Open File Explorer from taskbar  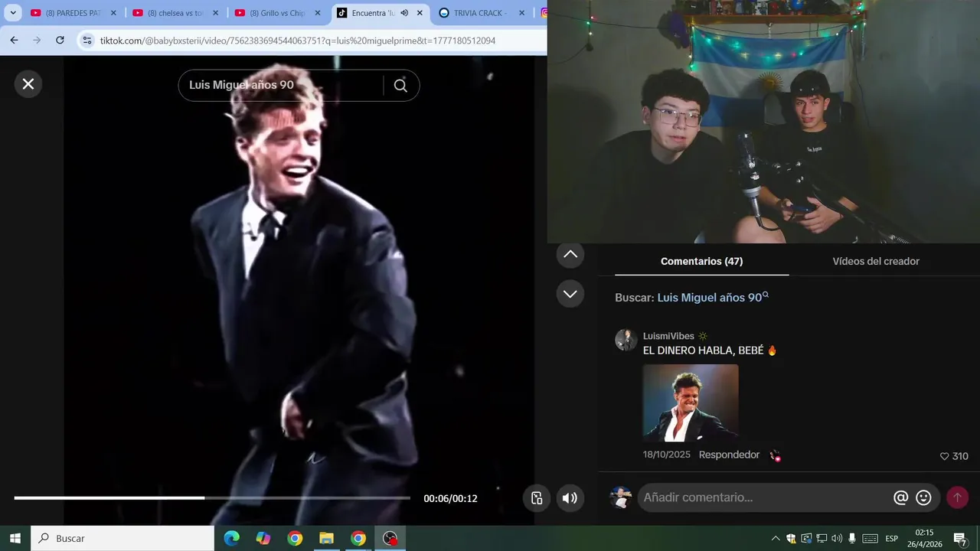[x=327, y=538]
